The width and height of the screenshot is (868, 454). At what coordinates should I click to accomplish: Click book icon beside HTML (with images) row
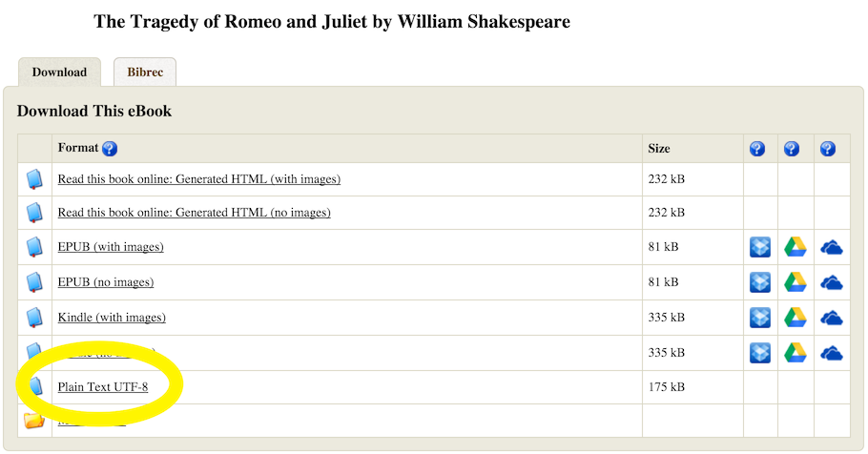[x=34, y=179]
